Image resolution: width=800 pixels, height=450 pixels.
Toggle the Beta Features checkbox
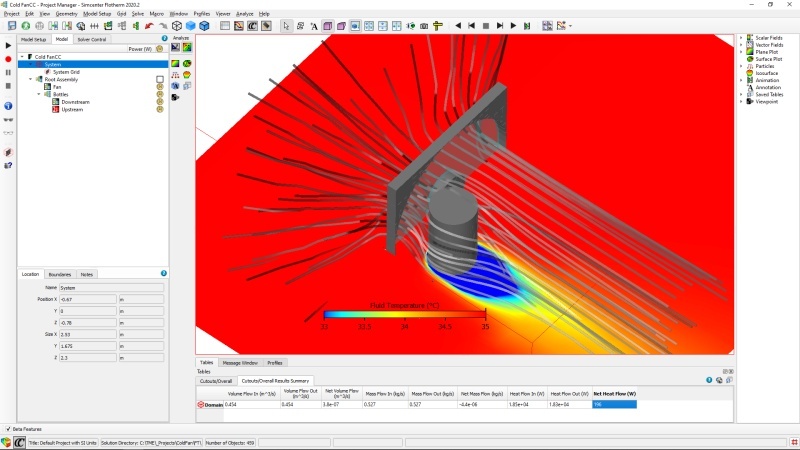[x=6, y=428]
